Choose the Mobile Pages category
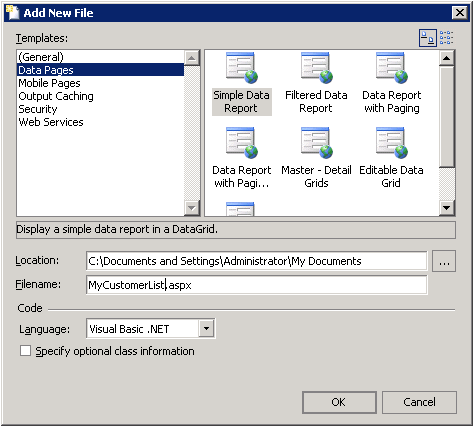The width and height of the screenshot is (475, 426). (x=100, y=83)
